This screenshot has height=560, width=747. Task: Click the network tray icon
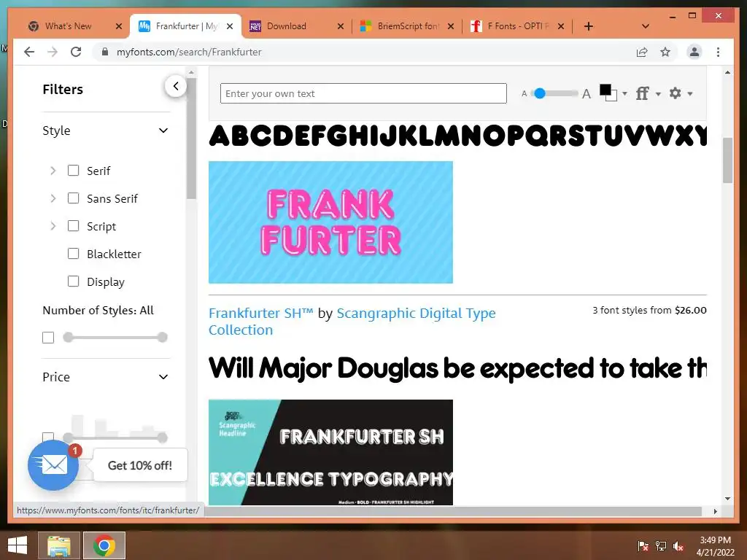(661, 545)
